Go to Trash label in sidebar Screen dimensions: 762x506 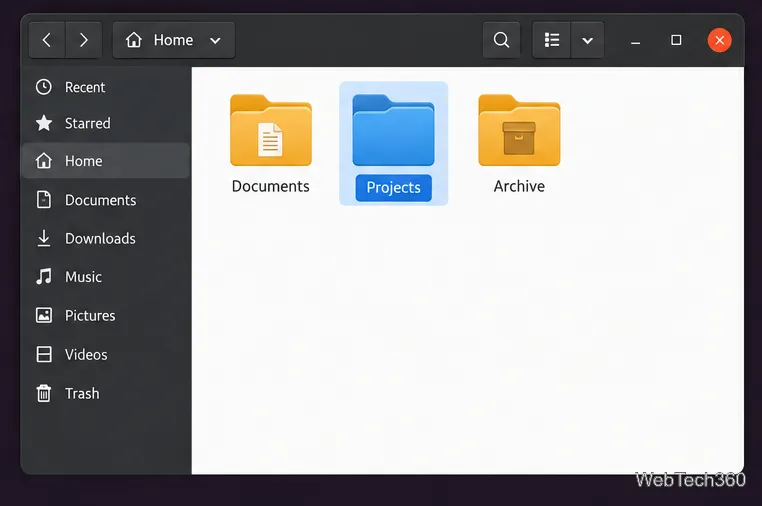pyautogui.click(x=82, y=393)
